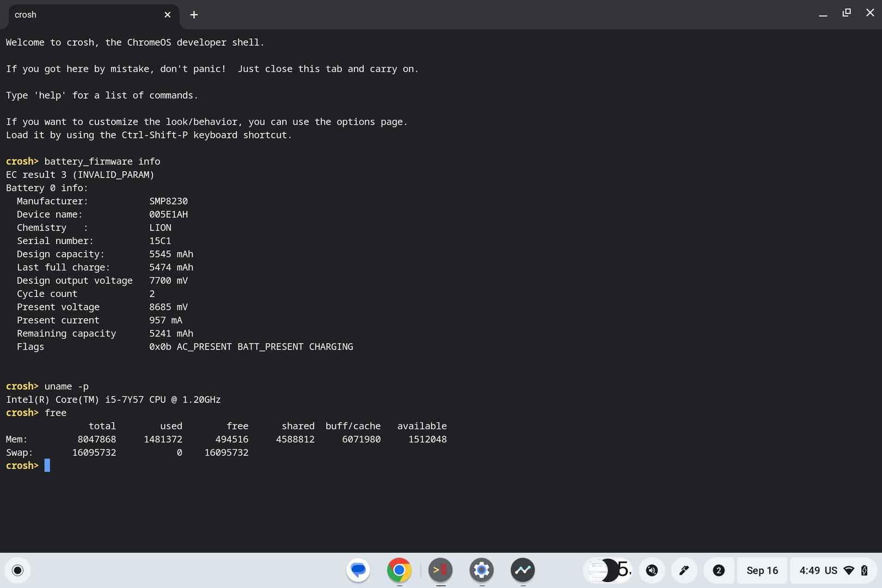Click the remaining capacity '5241 mAh'
Screen dimensions: 882x588
[171, 333]
